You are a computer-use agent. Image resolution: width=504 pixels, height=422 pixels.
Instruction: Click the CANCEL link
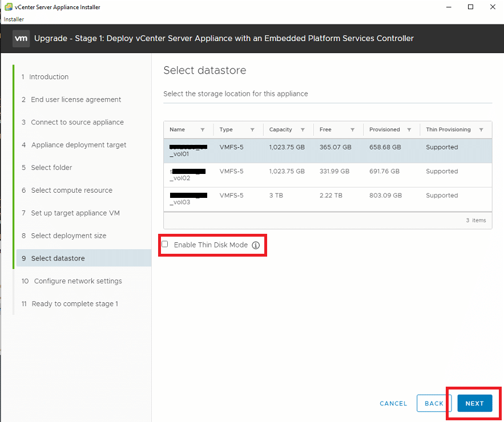(393, 404)
